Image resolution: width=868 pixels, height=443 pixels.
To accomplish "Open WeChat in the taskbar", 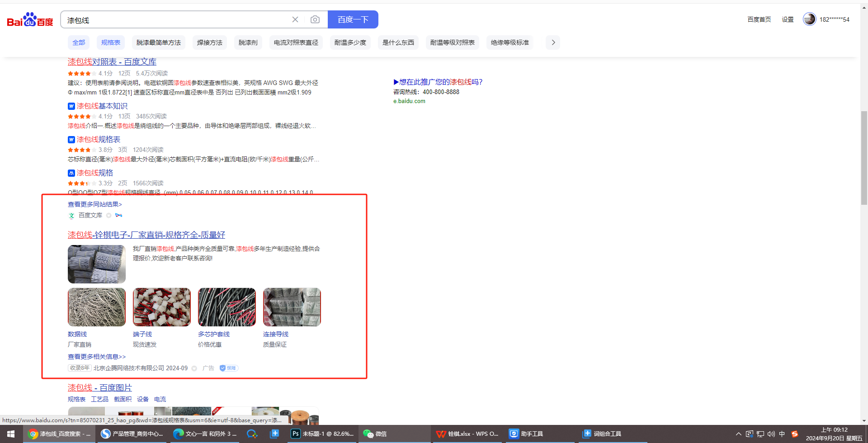I will tap(375, 434).
